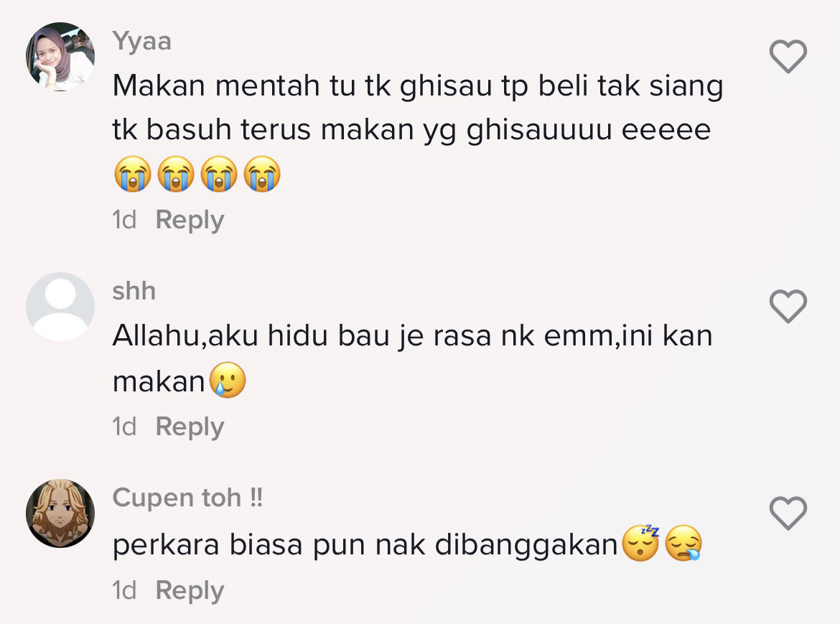The width and height of the screenshot is (840, 624).
Task: Click the sleeping face emoji in Cupen toh's comment
Action: 641,543
